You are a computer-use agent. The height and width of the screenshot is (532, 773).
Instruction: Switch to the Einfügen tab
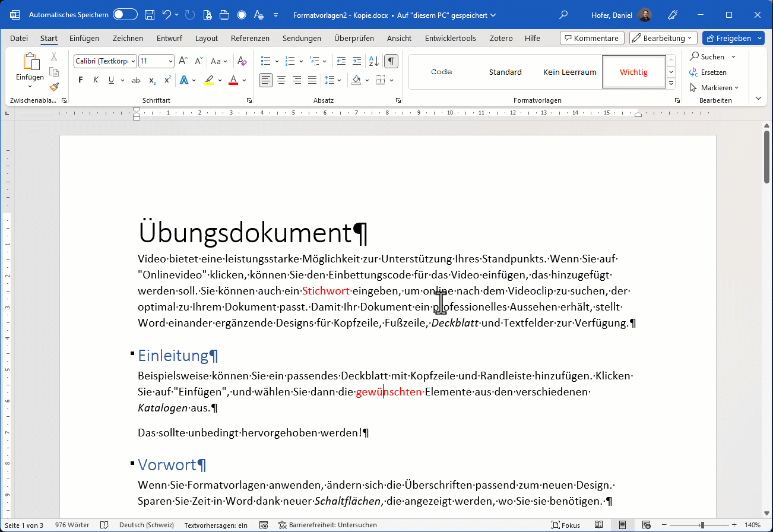click(x=84, y=38)
